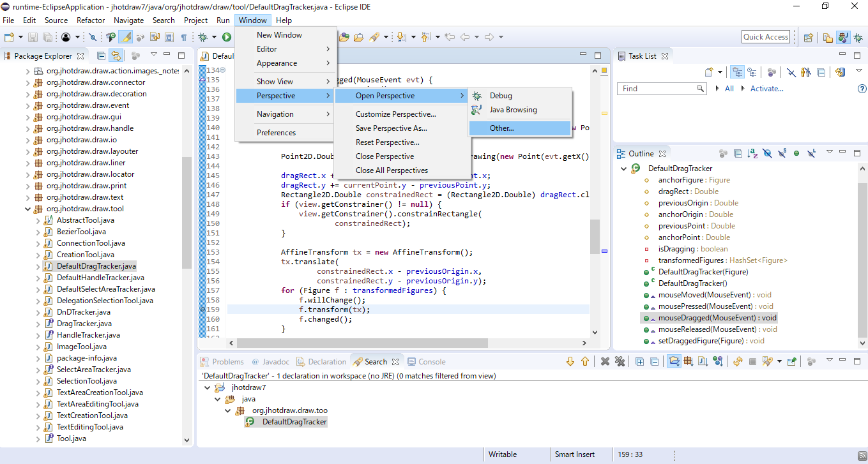Image resolution: width=868 pixels, height=464 pixels.
Task: Toggle Hide Local Types in Outline toolbar
Action: coord(811,153)
